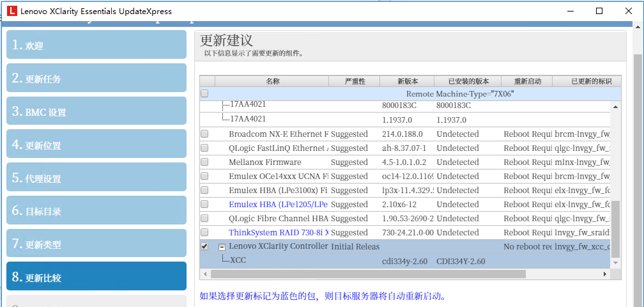The height and width of the screenshot is (307, 644).
Task: Minimize the UpdateXpress window
Action: click(x=569, y=11)
